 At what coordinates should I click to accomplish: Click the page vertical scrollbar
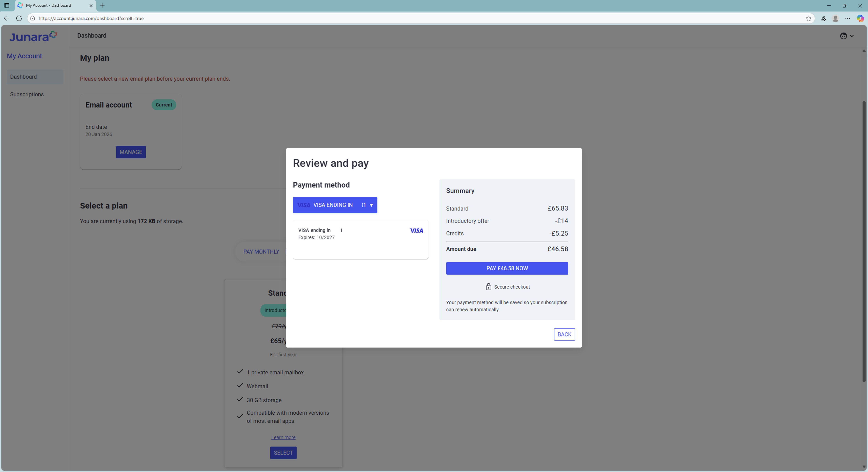pyautogui.click(x=864, y=241)
